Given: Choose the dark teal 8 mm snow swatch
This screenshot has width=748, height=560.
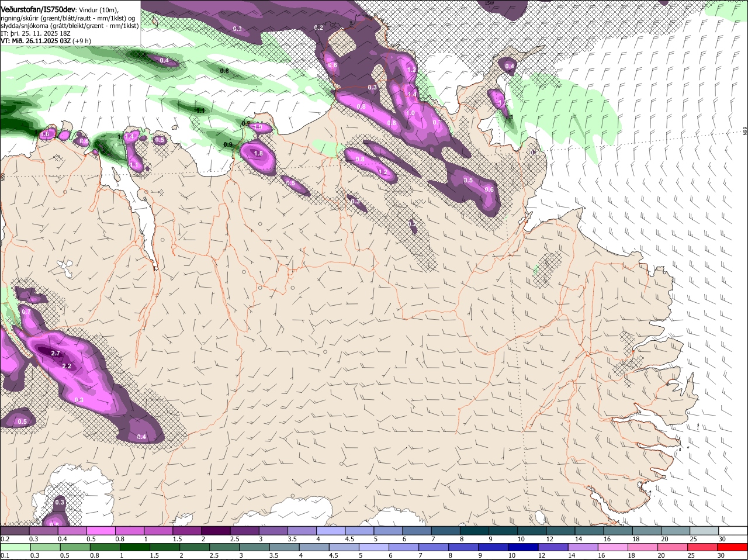Looking at the screenshot, I should click(x=475, y=531).
